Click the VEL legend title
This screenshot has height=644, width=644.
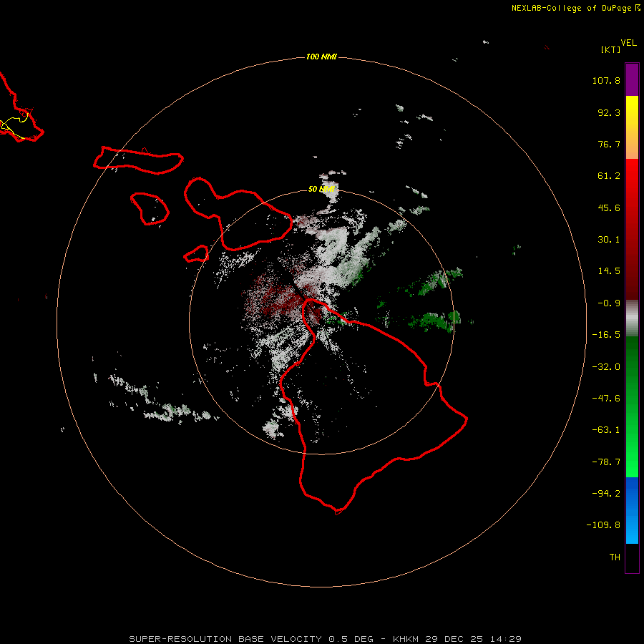pyautogui.click(x=628, y=43)
